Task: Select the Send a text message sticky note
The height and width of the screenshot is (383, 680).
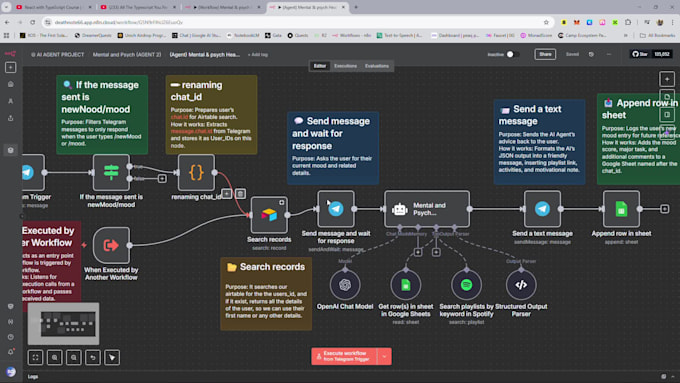Action: [x=539, y=142]
